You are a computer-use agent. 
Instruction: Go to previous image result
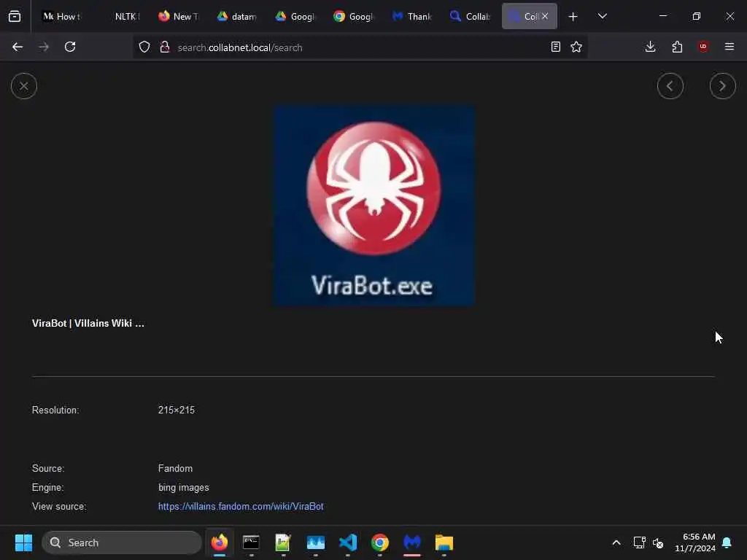[x=670, y=86]
